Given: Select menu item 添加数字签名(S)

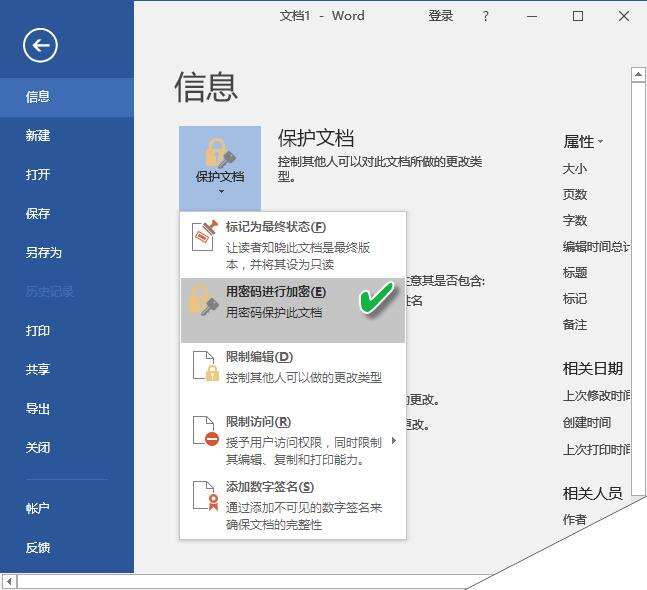Looking at the screenshot, I should coord(293,505).
